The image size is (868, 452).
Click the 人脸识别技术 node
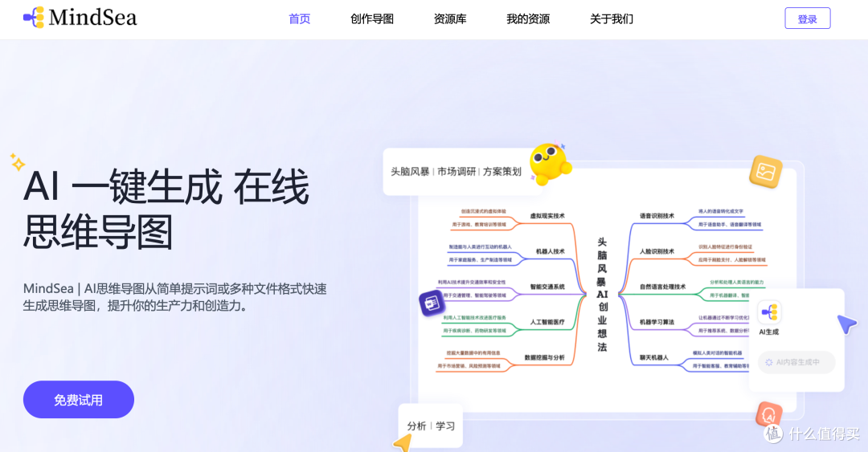(x=657, y=251)
